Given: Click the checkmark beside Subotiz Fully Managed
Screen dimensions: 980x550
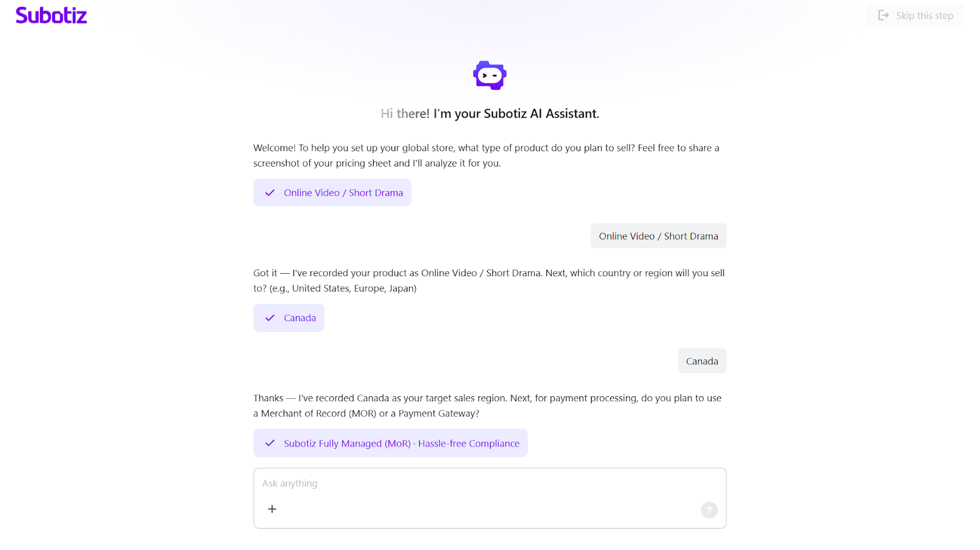Looking at the screenshot, I should pyautogui.click(x=269, y=443).
